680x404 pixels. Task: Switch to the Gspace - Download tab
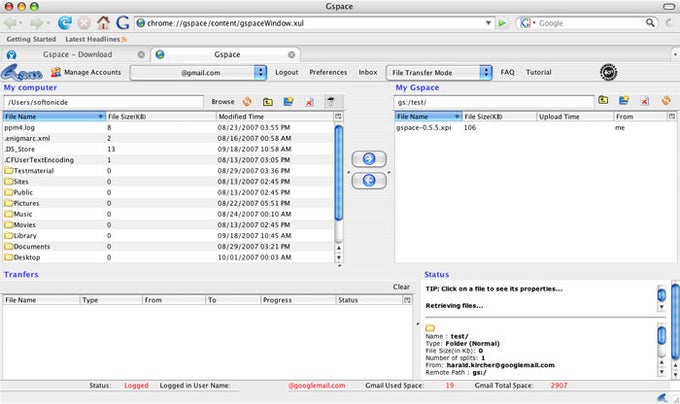pyautogui.click(x=77, y=55)
